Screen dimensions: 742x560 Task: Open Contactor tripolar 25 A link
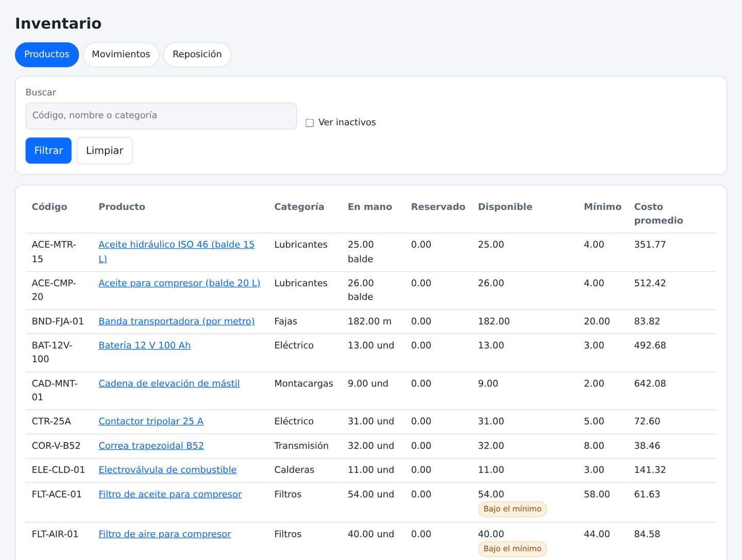pos(151,421)
